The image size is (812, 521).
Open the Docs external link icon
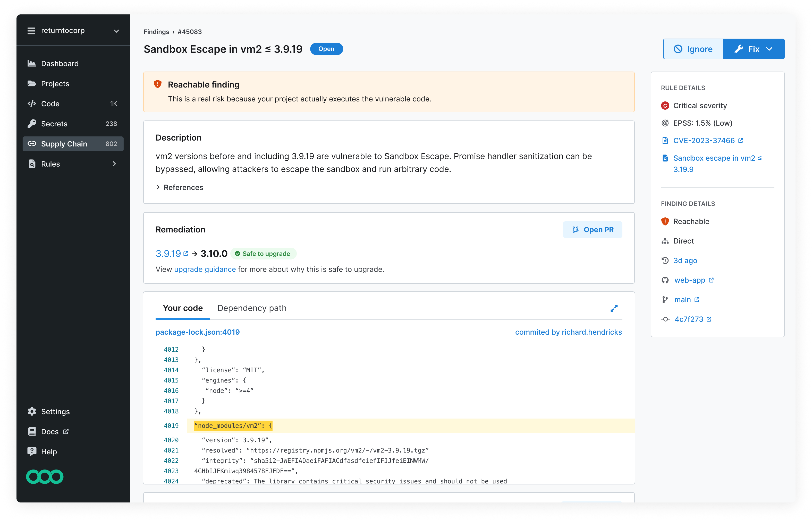coord(66,431)
